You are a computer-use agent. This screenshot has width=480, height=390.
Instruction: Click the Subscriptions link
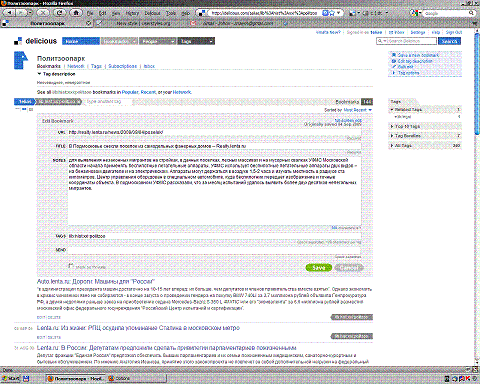tap(122, 66)
